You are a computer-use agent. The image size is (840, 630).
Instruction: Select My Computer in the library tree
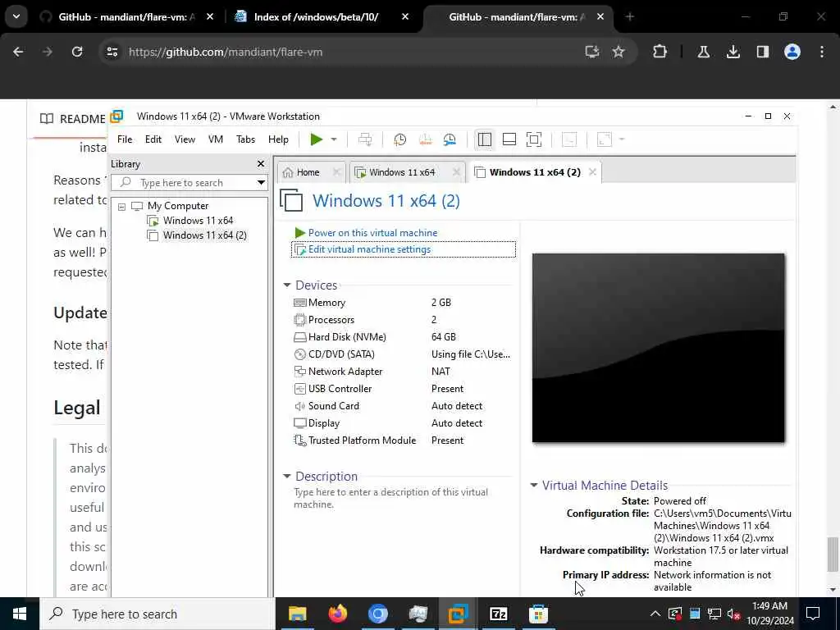point(178,206)
